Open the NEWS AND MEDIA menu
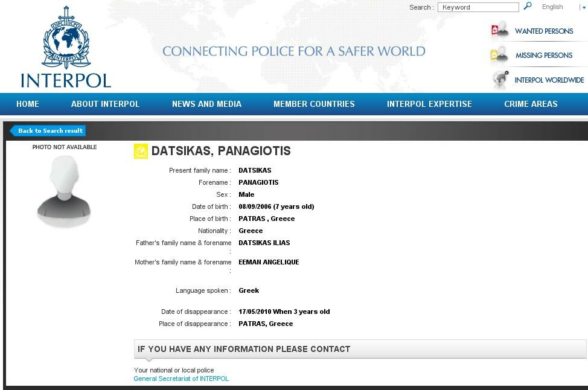This screenshot has height=390, width=588. [206, 104]
